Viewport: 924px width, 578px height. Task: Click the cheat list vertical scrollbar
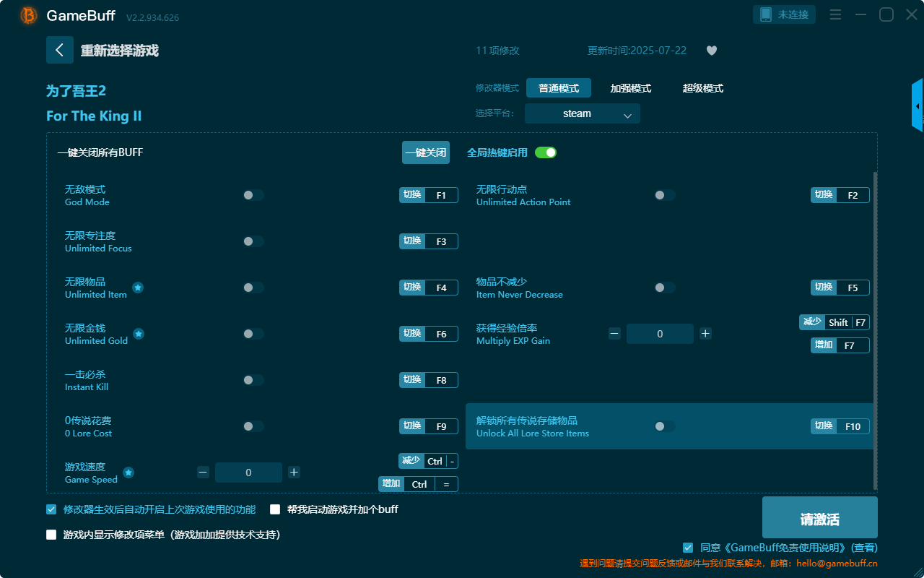pyautogui.click(x=876, y=330)
